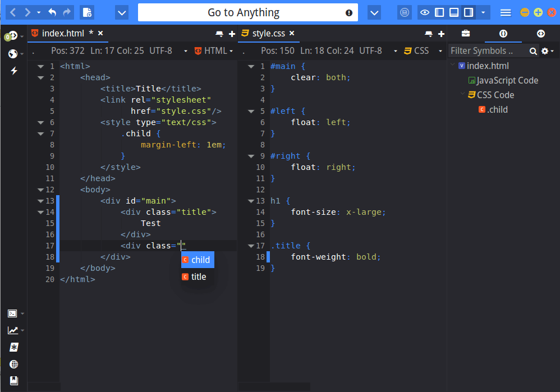Fold the style block at line 6
This screenshot has width=560, height=392.
click(41, 122)
